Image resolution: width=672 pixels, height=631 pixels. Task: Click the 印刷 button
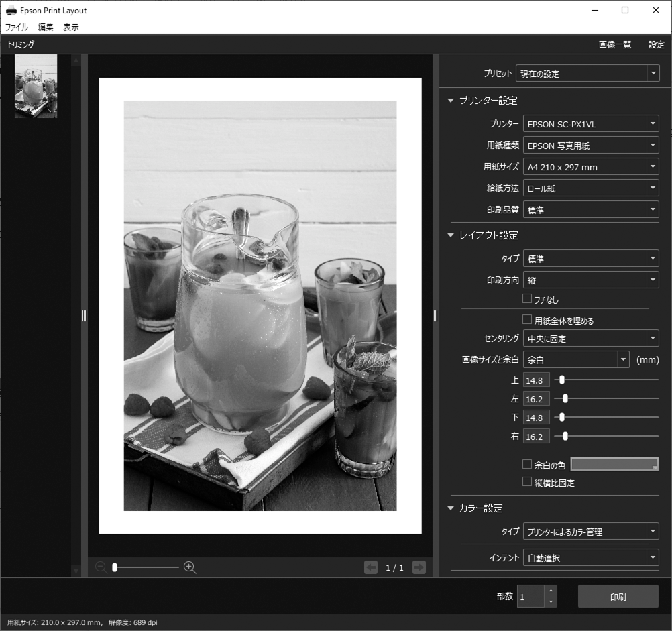click(x=618, y=596)
